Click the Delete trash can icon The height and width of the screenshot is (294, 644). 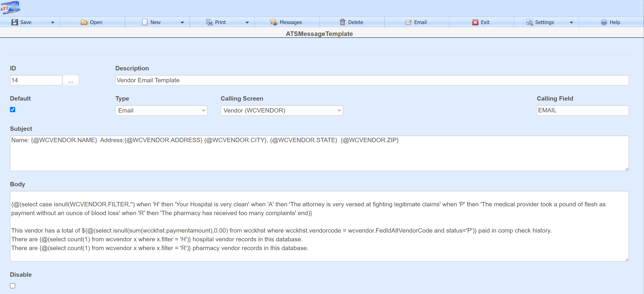click(342, 22)
